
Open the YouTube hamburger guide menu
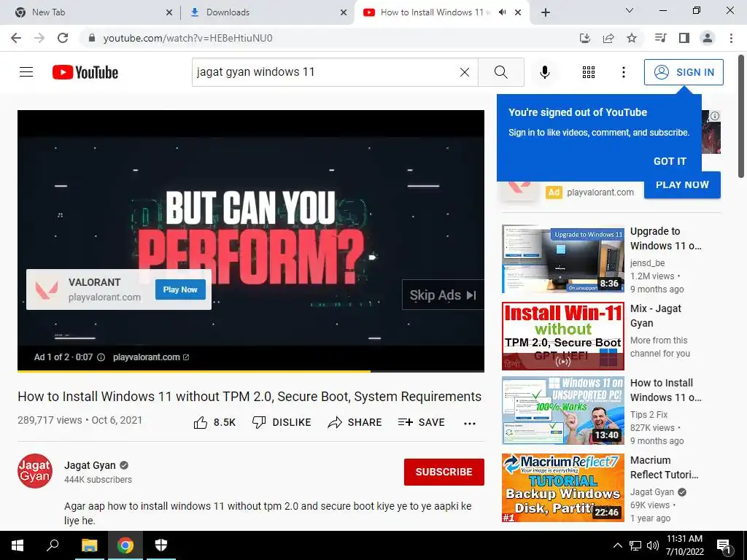[x=26, y=72]
